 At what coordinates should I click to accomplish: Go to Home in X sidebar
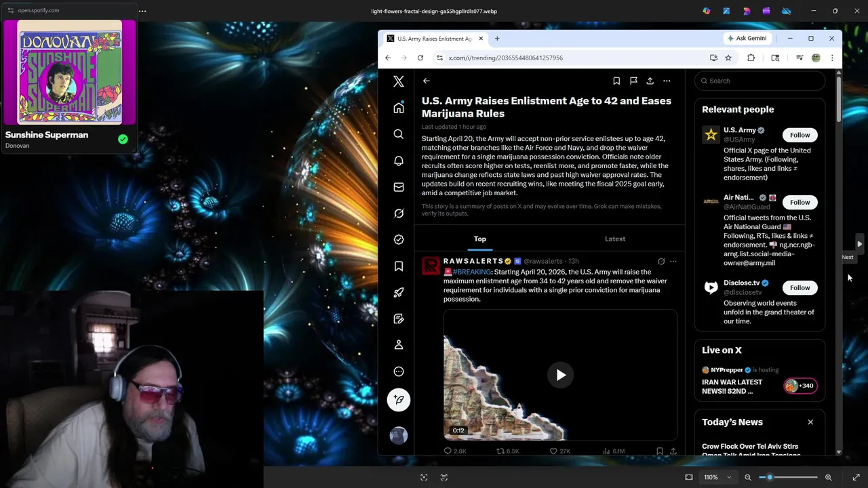click(x=399, y=108)
